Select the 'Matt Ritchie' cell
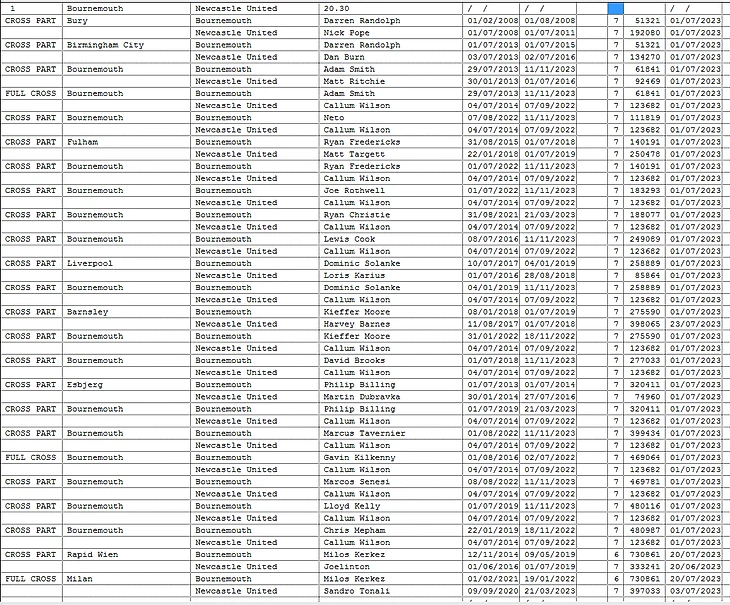 coord(391,81)
